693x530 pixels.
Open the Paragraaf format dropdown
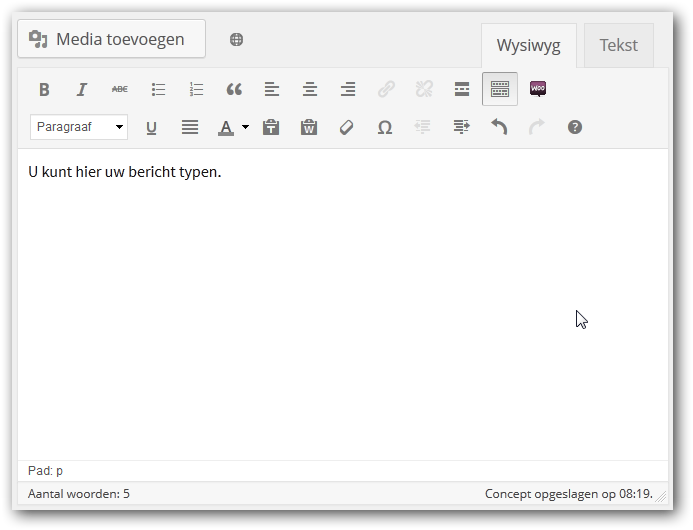(79, 127)
